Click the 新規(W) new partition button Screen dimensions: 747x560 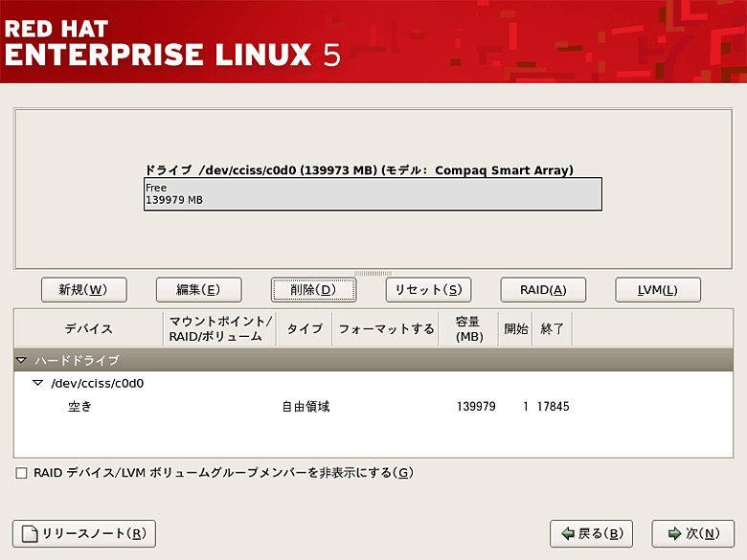(84, 289)
